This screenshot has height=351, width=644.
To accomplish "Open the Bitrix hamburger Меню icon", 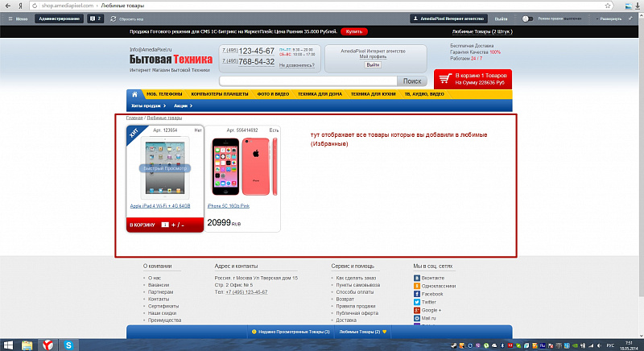I will [x=10, y=19].
